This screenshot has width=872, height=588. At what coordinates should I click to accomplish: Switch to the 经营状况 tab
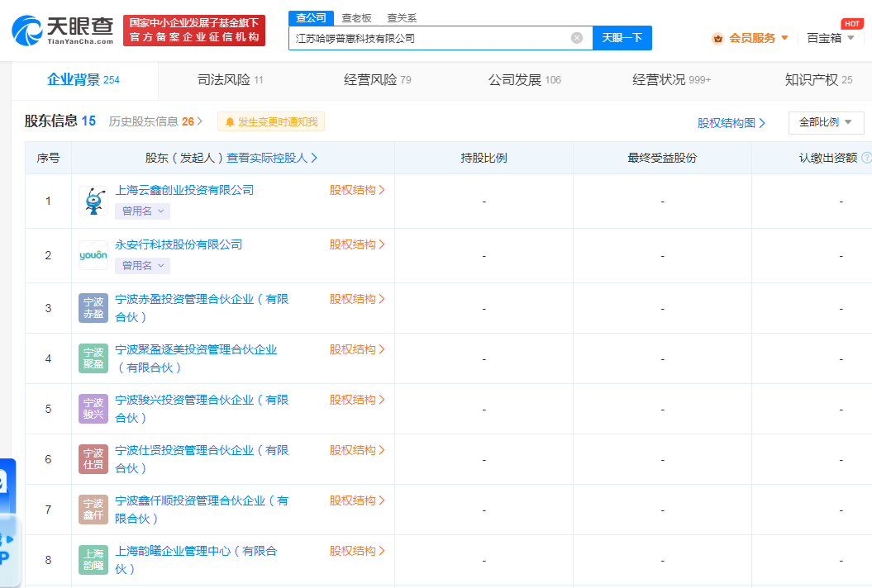672,80
